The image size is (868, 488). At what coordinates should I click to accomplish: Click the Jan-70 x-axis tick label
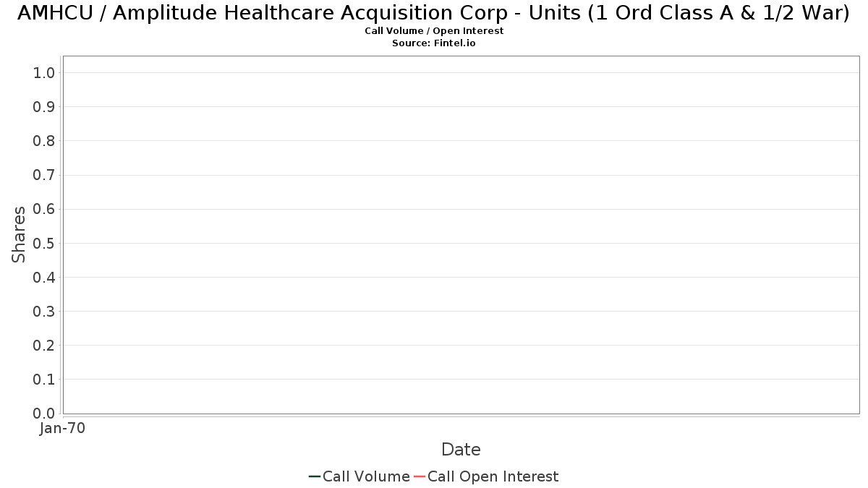pyautogui.click(x=63, y=428)
